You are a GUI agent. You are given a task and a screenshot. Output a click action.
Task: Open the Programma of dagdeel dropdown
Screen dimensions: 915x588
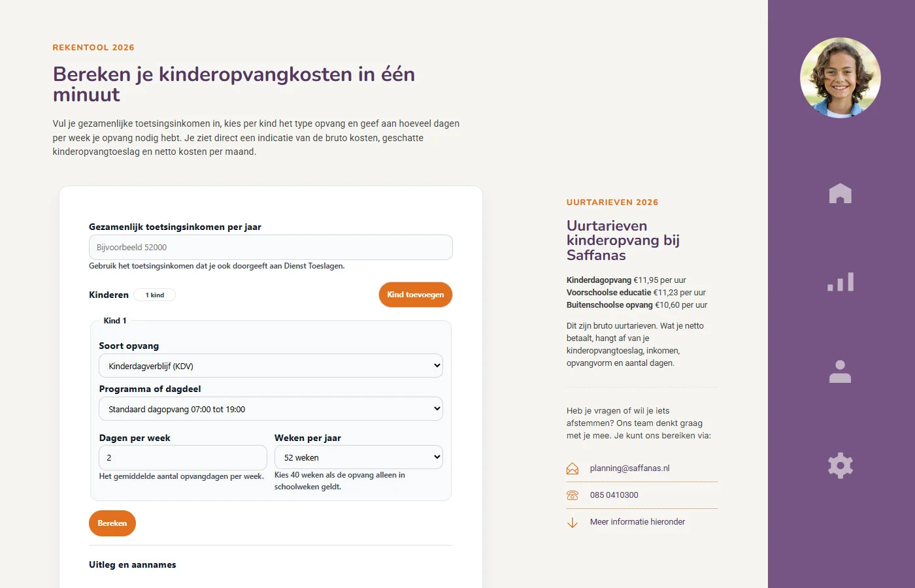pyautogui.click(x=271, y=409)
